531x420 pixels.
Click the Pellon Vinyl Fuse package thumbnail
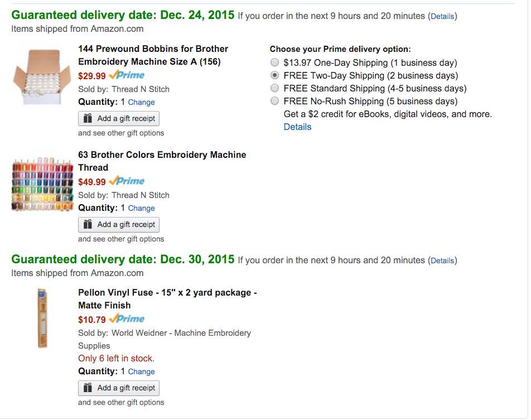pos(42,318)
